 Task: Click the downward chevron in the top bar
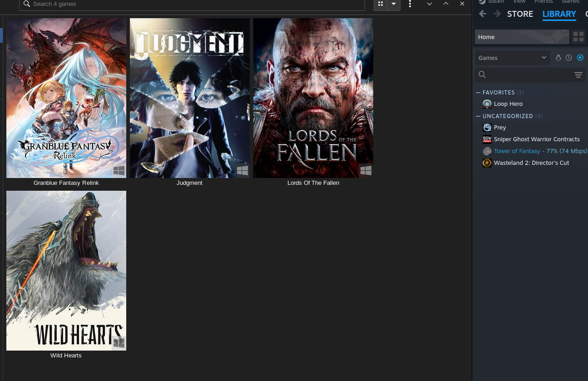tap(430, 4)
